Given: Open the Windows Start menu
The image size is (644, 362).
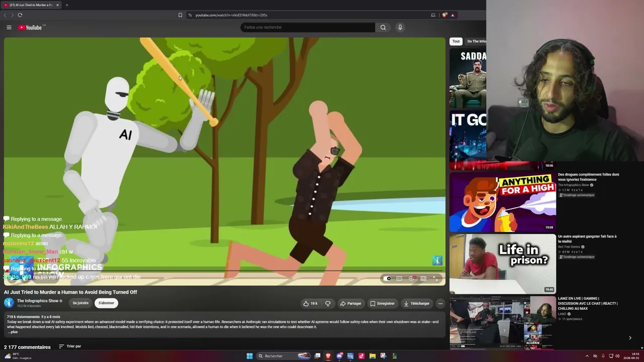Looking at the screenshot, I should click(x=250, y=356).
